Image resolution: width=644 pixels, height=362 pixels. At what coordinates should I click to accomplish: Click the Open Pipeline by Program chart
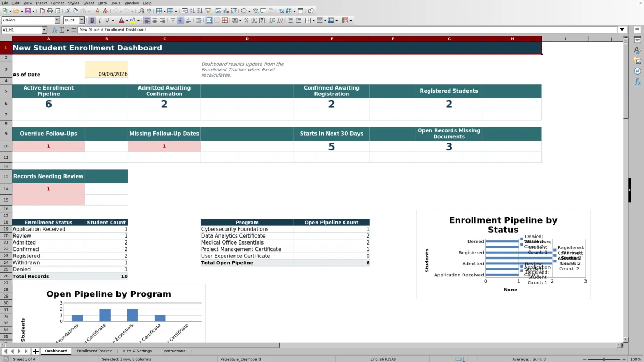(108, 313)
